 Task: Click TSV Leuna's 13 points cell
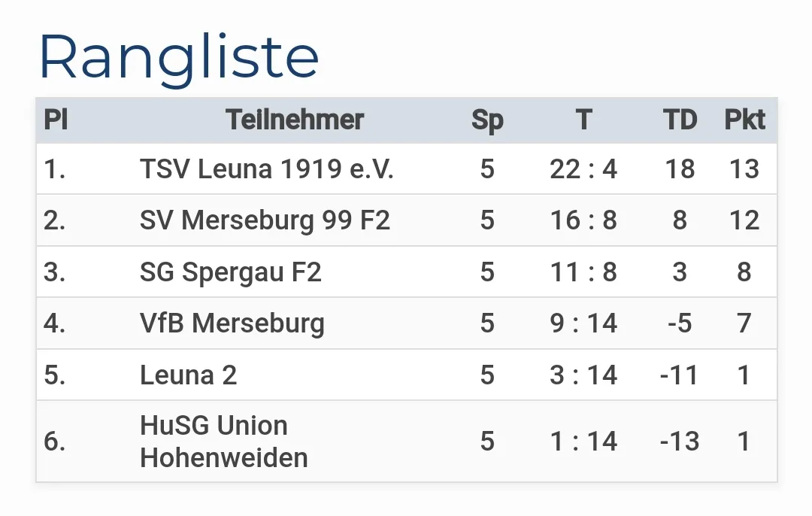(744, 169)
